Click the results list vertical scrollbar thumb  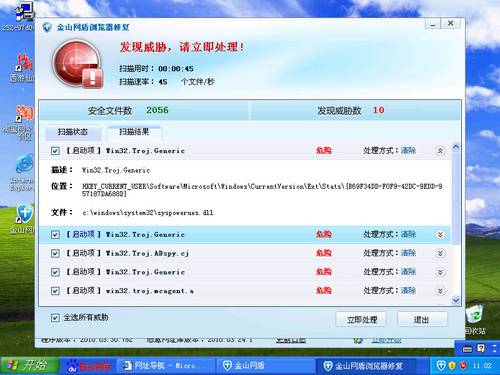[x=456, y=198]
